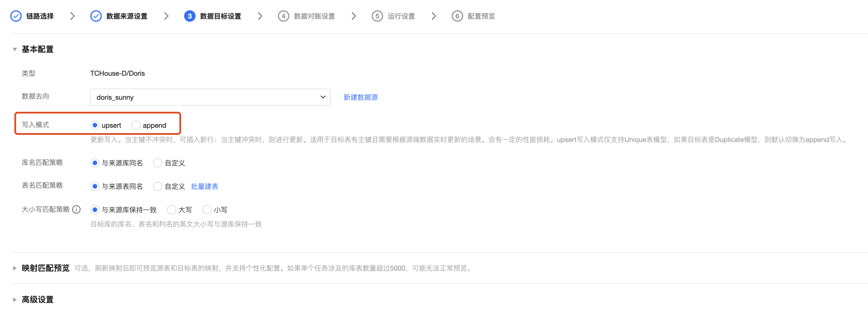Go to 数据对账设置 step label

point(314,16)
